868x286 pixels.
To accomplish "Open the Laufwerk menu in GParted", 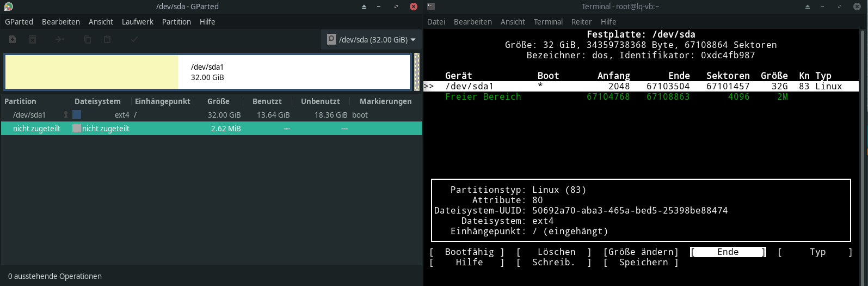I will (x=137, y=22).
